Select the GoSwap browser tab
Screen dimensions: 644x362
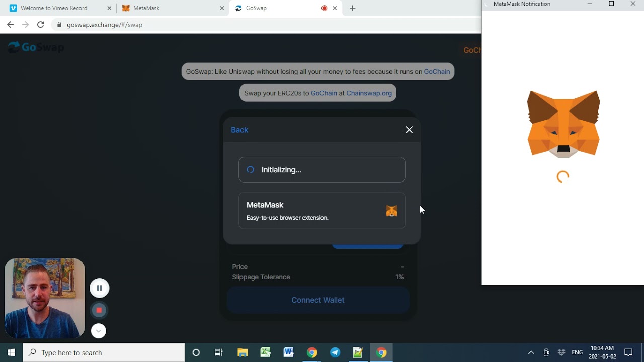[286, 8]
